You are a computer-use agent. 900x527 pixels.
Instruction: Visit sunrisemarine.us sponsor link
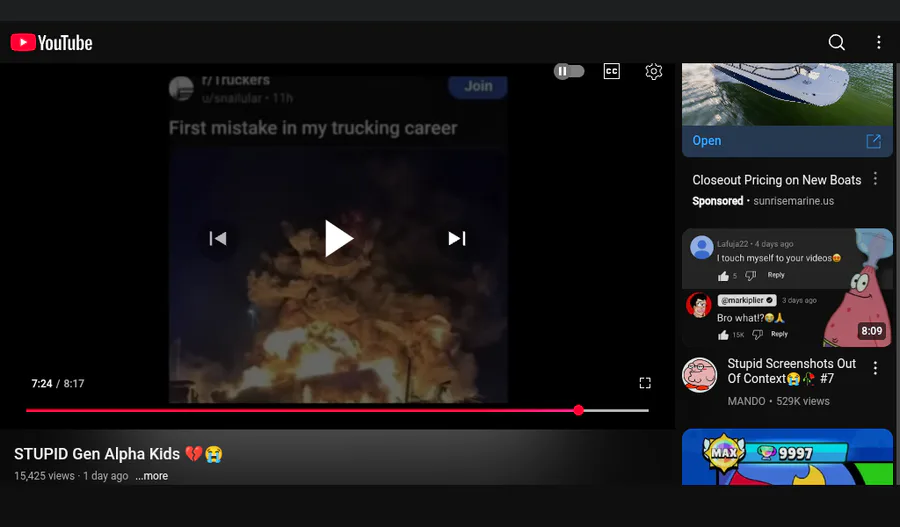[793, 201]
